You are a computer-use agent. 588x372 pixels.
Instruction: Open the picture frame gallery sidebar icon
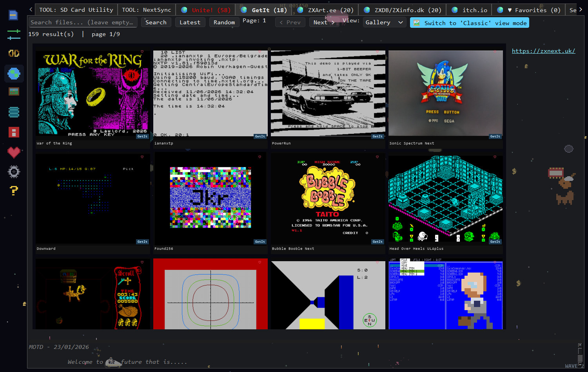coord(14,92)
